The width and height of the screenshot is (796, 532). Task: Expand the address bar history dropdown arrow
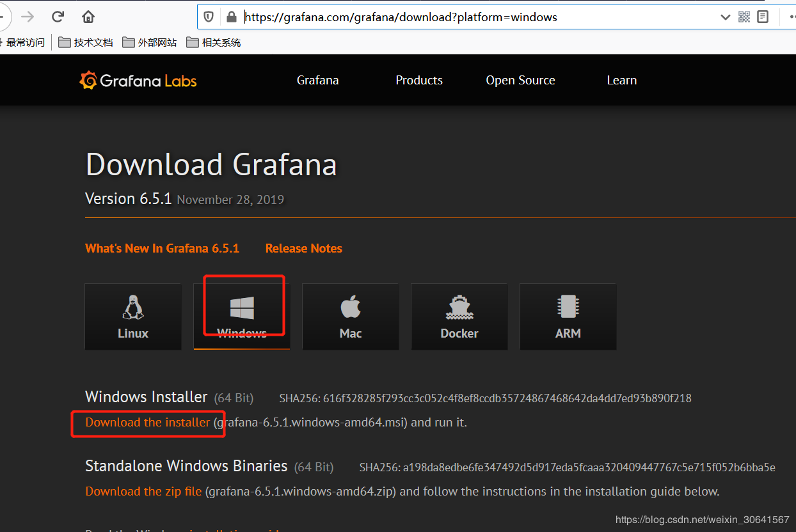coord(725,17)
